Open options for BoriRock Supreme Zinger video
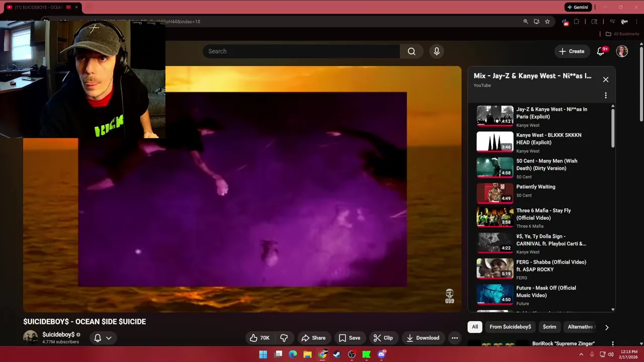The width and height of the screenshot is (644, 362). (612, 344)
